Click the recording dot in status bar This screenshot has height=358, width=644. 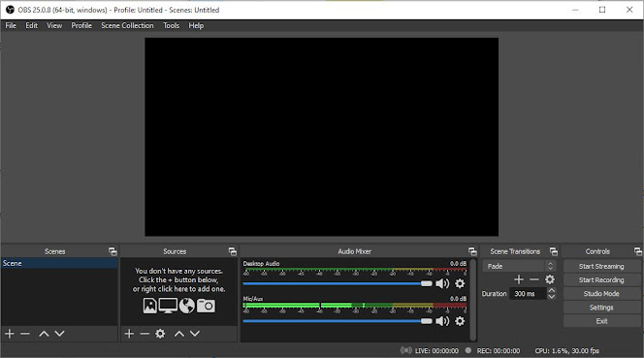(x=468, y=350)
